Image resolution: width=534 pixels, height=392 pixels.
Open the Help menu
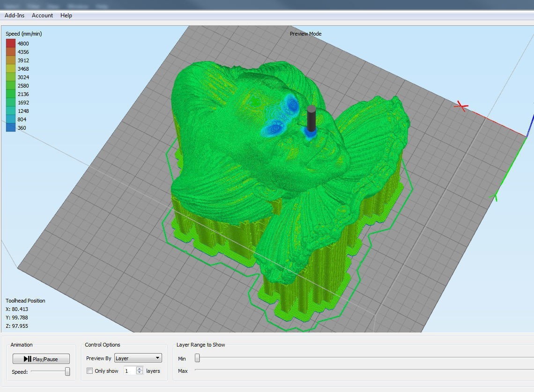pyautogui.click(x=66, y=15)
